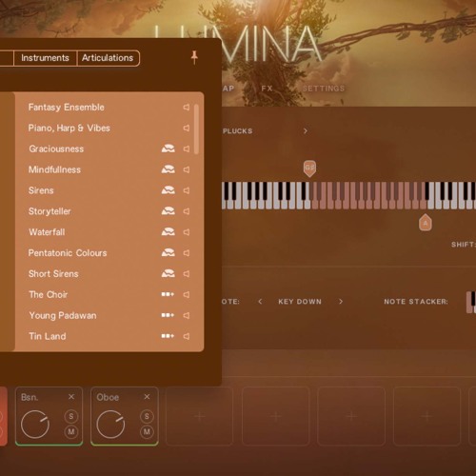Select previous trigger mode before KEY DOWN
The width and height of the screenshot is (476, 476).
[260, 302]
